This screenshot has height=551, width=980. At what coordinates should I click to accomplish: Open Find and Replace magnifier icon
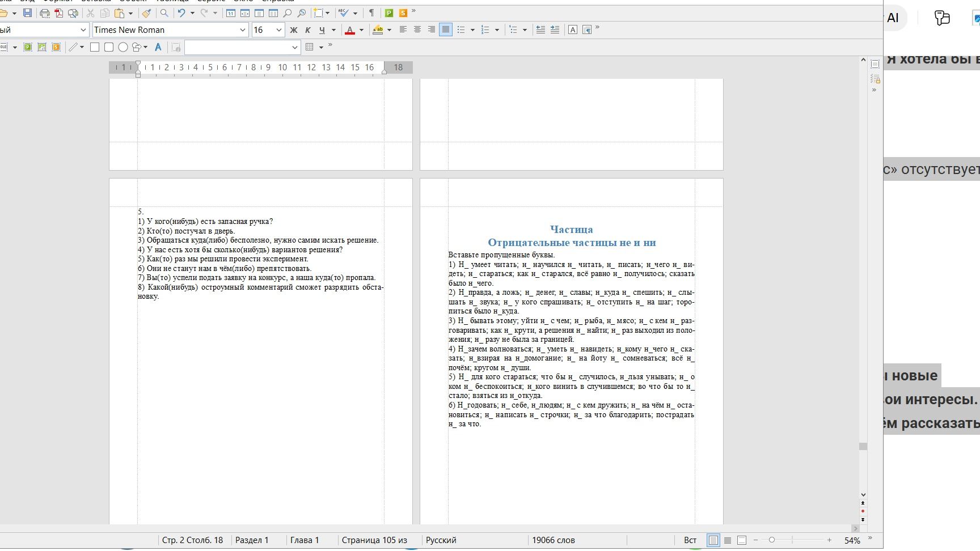pyautogui.click(x=164, y=12)
